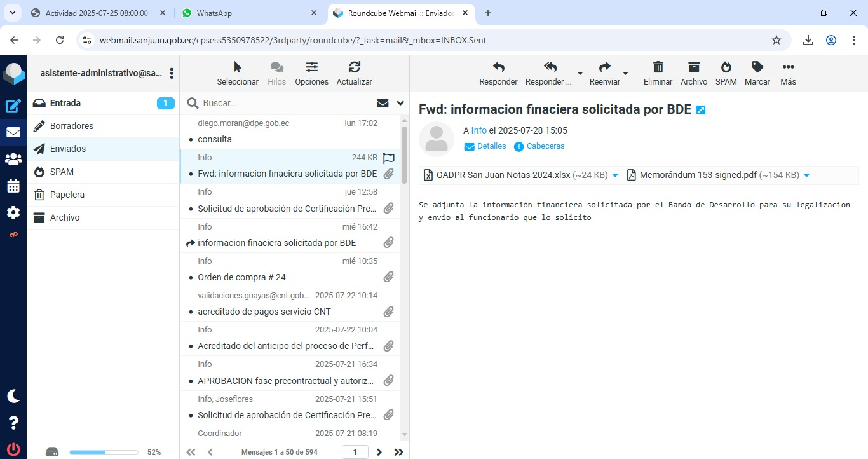Expand Reenviar forward options arrow
The height and width of the screenshot is (459, 868).
point(625,74)
